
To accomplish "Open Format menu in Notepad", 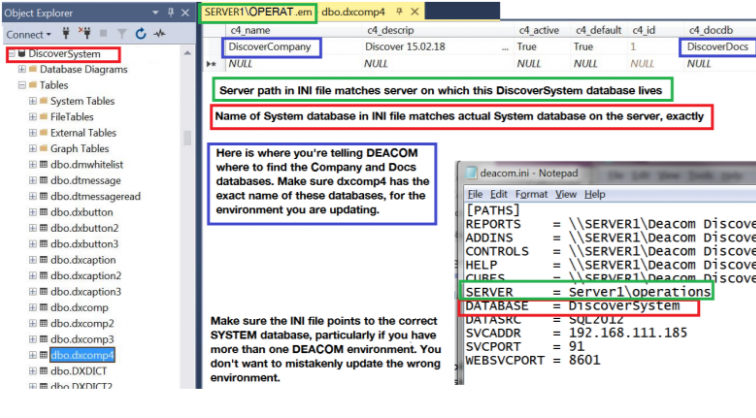I will point(531,194).
